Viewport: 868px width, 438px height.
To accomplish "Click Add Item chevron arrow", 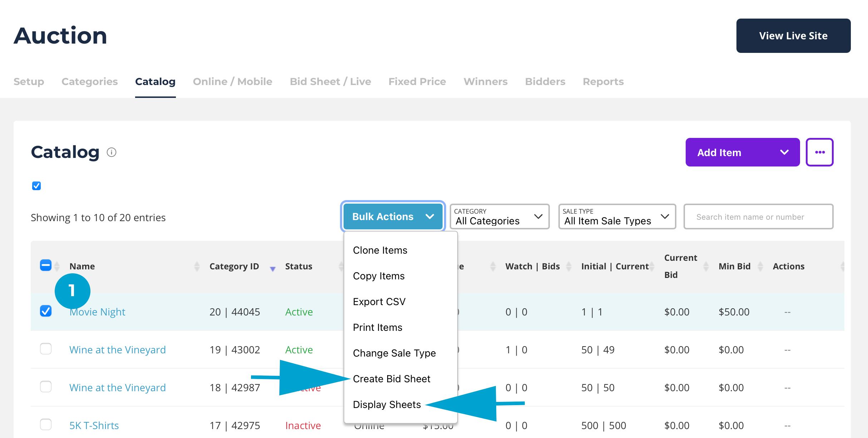I will [784, 153].
